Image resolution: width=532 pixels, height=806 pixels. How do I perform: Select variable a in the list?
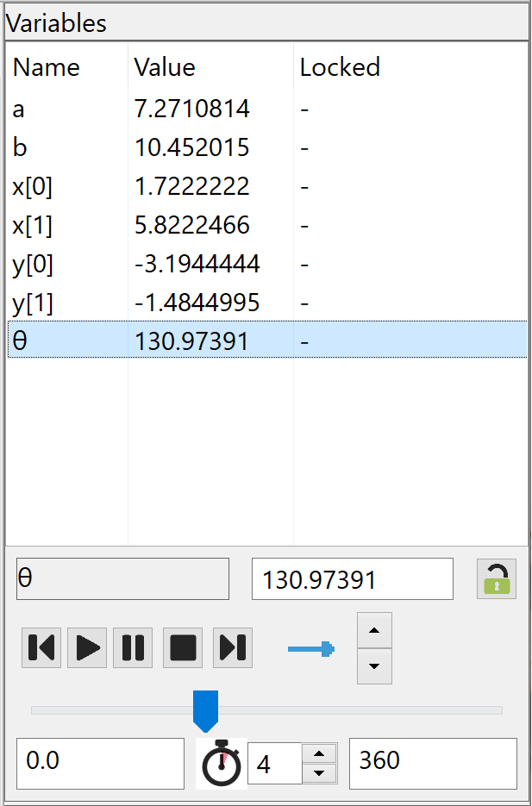point(19,109)
